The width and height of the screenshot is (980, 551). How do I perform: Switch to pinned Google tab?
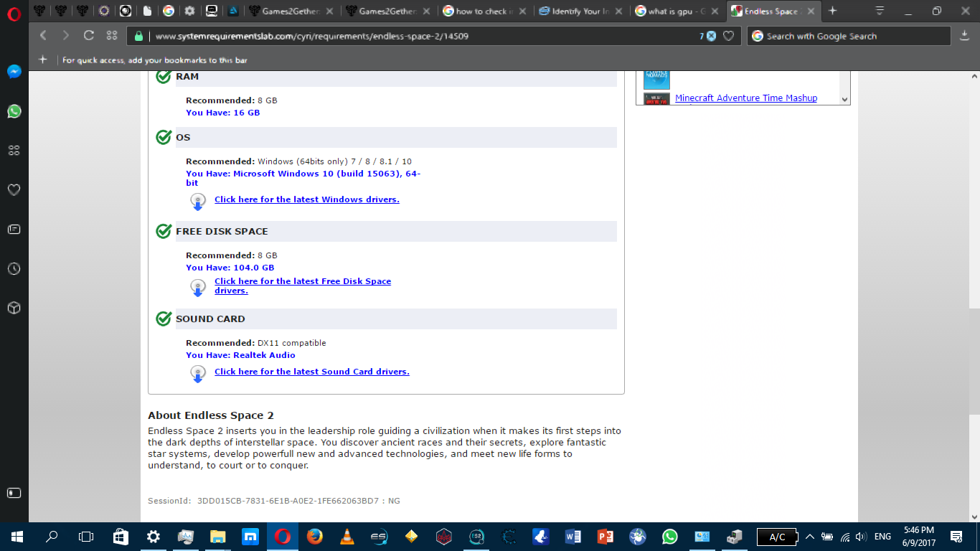(x=168, y=11)
